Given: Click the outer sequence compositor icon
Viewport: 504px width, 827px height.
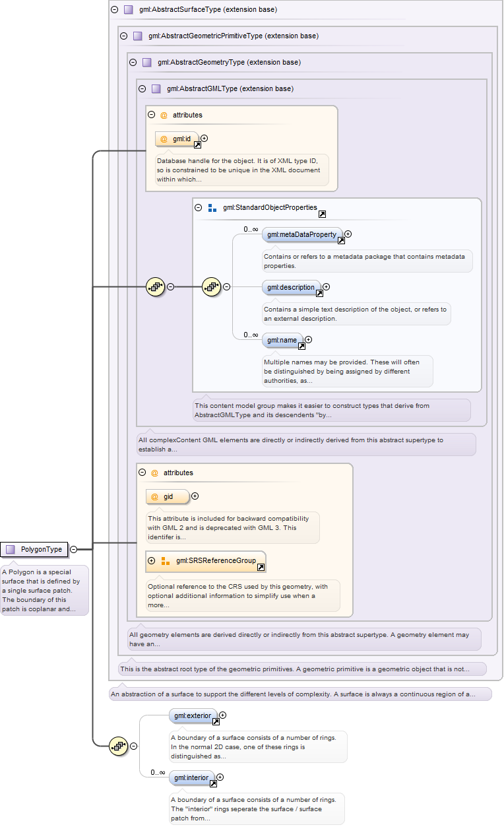Looking at the screenshot, I should click(x=155, y=286).
